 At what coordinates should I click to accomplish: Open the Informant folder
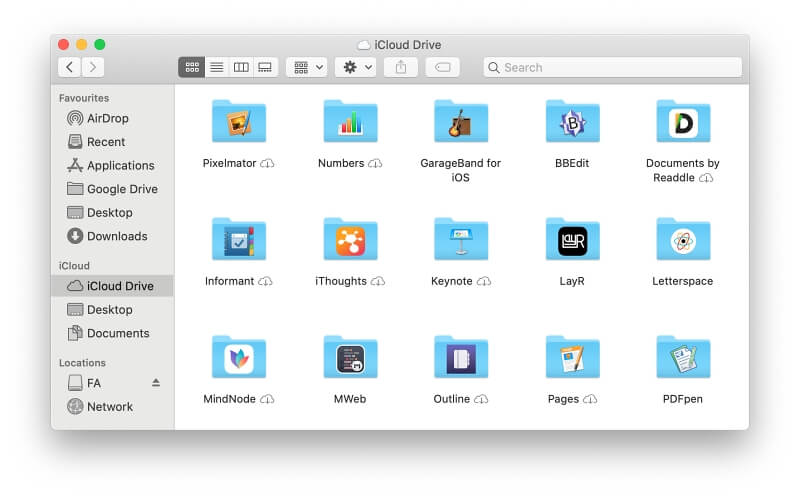pyautogui.click(x=239, y=239)
